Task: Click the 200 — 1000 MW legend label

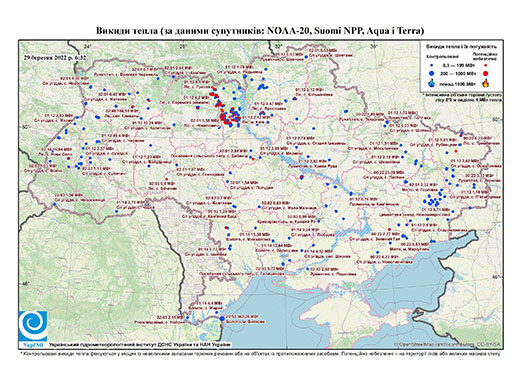Action: (x=457, y=73)
